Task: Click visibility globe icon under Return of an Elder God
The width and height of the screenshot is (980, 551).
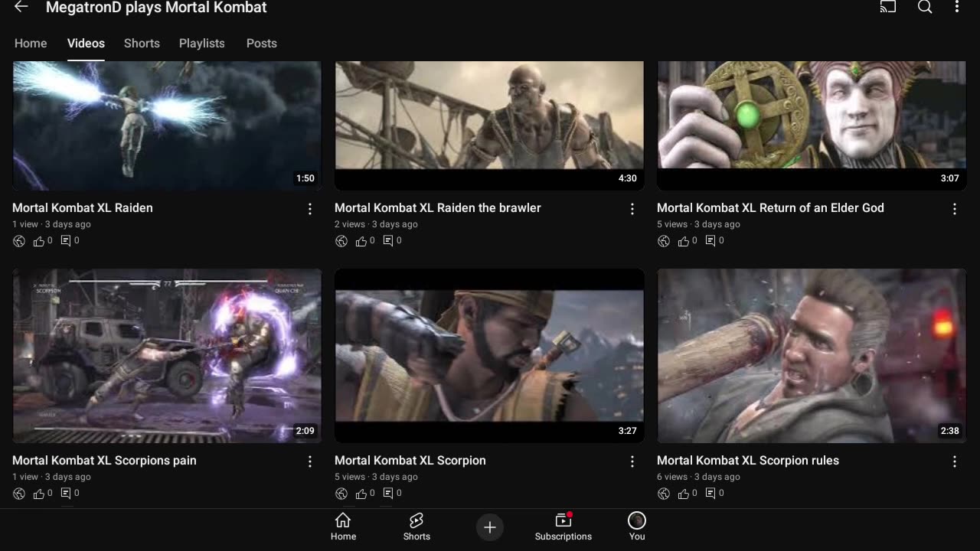Action: (x=664, y=241)
